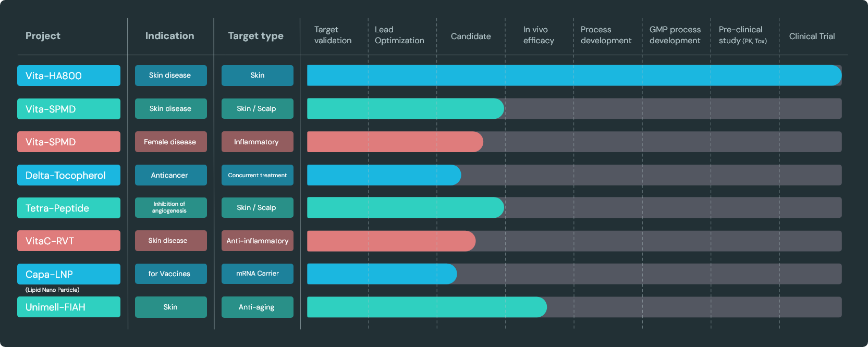
Task: Select the Anticancer indication tag
Action: (x=170, y=175)
